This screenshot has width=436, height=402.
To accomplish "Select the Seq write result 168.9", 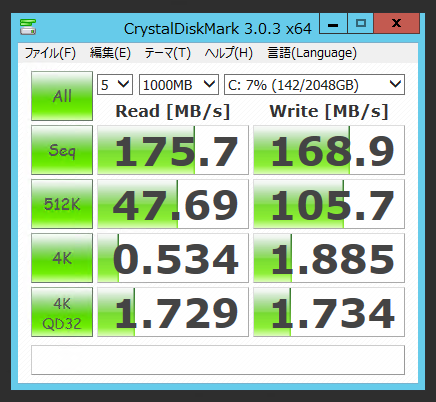I will 329,150.
